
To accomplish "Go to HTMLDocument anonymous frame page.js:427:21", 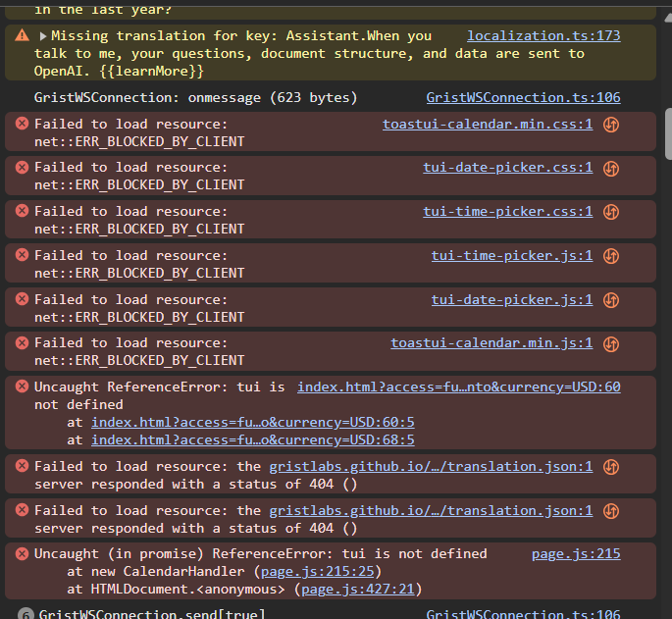I will point(357,589).
